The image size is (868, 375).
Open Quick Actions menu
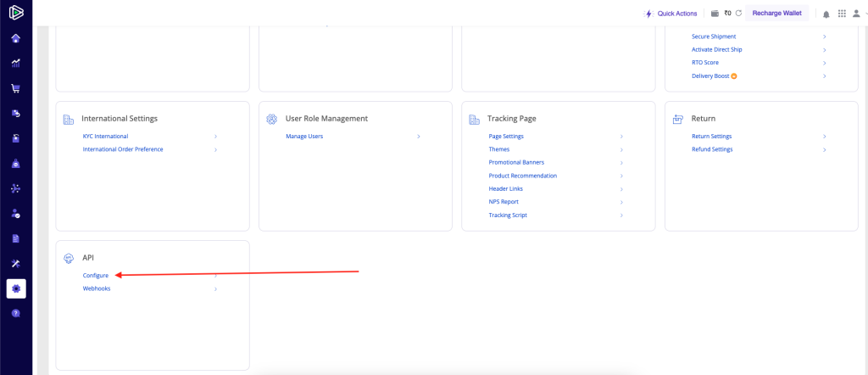coord(671,14)
